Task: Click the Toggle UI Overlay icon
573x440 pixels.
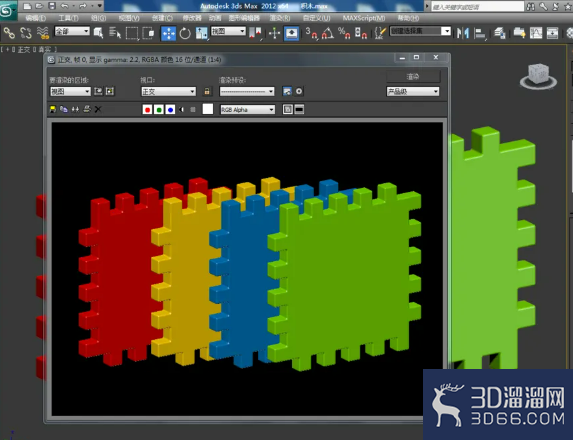Action: [288, 109]
